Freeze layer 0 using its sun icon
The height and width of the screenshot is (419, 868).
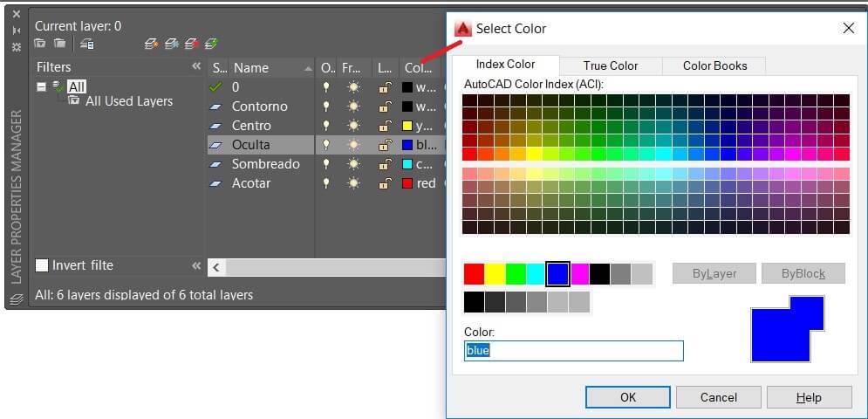coord(352,87)
